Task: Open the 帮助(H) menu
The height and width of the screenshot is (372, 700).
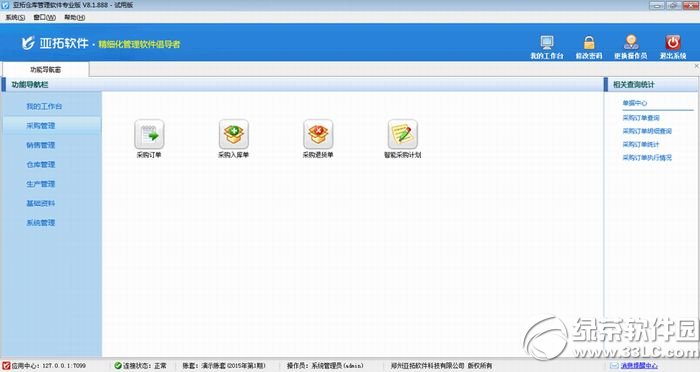Action: [x=75, y=17]
